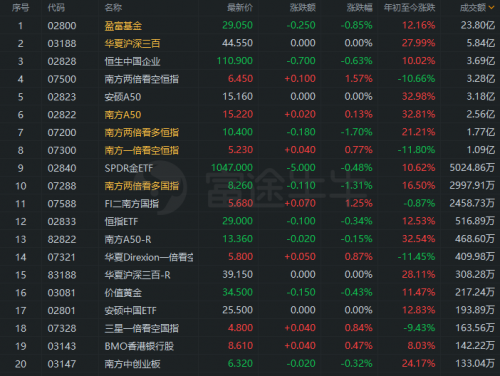Open 恒生中国企业 stock entry
500x376 pixels.
(250, 61)
